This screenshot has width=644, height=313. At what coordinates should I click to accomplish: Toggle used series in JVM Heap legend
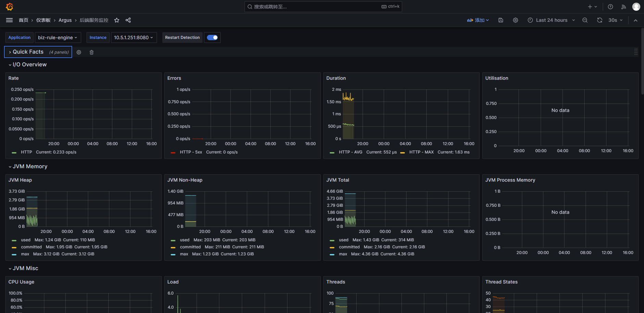click(x=26, y=240)
